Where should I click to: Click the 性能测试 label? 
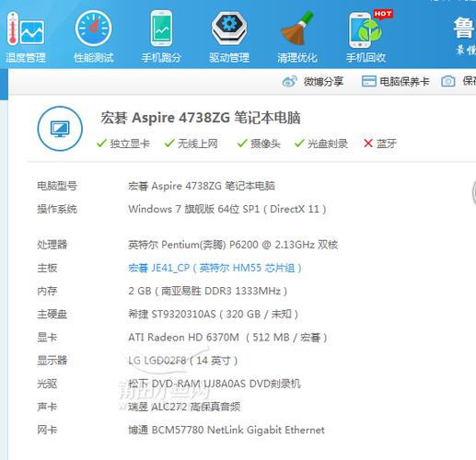pos(94,58)
